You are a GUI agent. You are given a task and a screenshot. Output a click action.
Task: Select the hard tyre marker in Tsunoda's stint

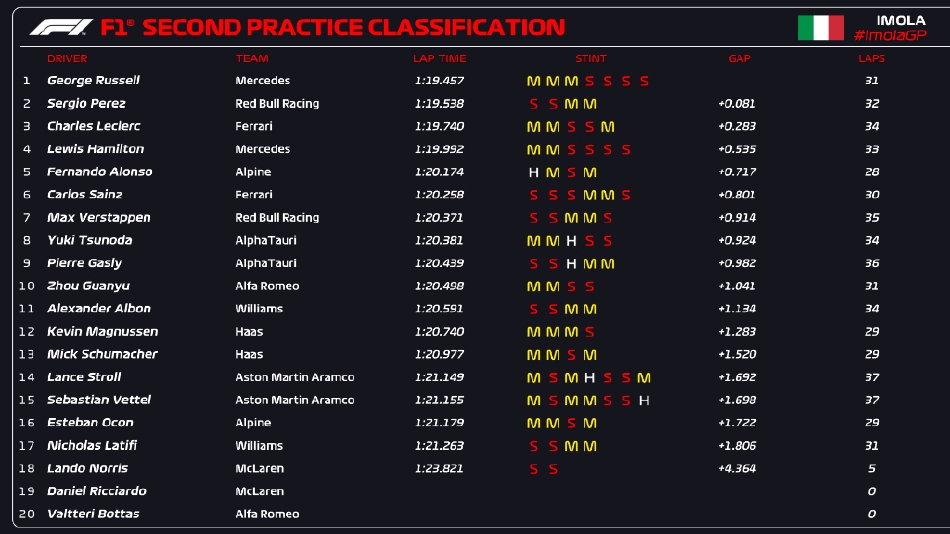(571, 241)
